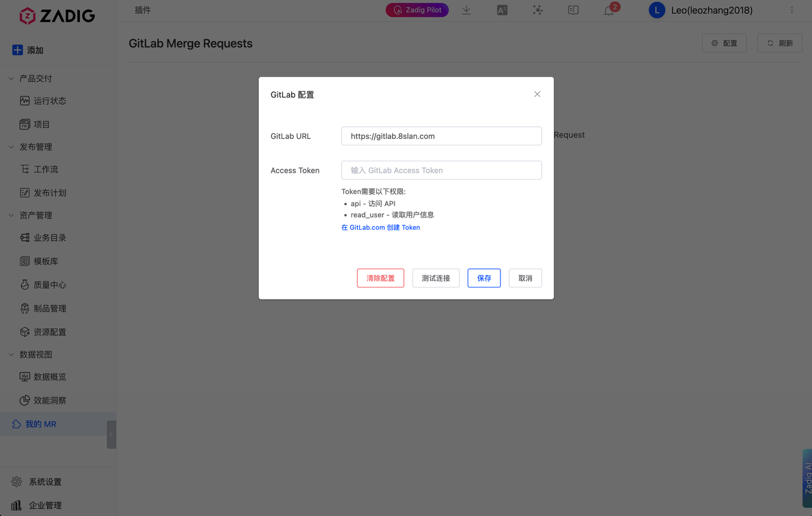Go to 项目 in the sidebar
The image size is (812, 516).
[35, 124]
